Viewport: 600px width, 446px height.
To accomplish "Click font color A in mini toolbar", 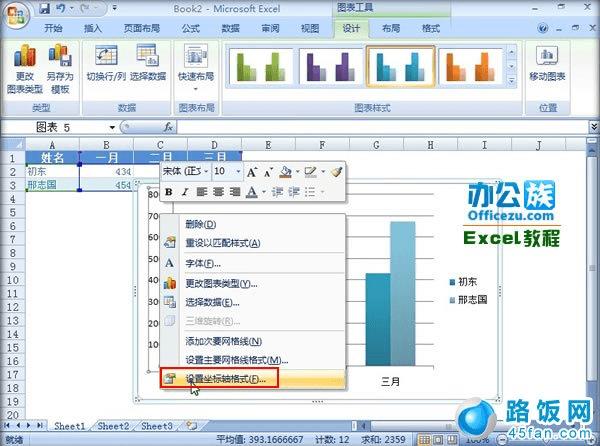I will pos(251,192).
